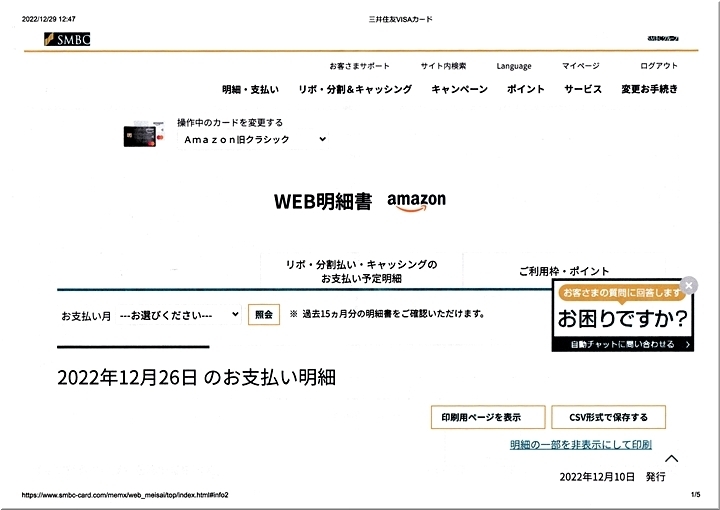
Task: Select the キャンペーン menu item
Action: [x=459, y=89]
